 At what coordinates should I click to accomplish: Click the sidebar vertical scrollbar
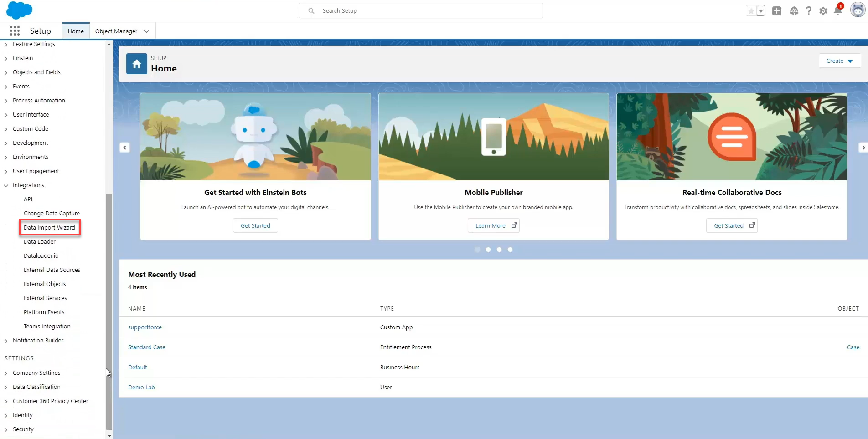click(109, 311)
